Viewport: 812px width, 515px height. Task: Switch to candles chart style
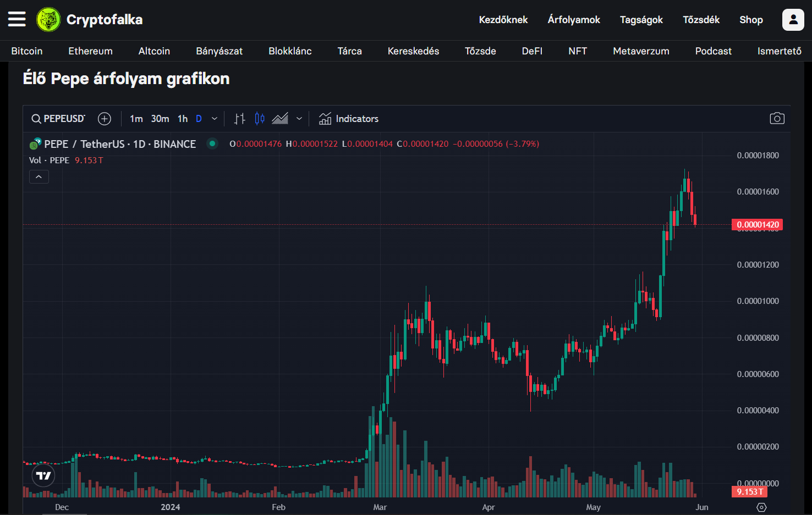click(x=260, y=119)
